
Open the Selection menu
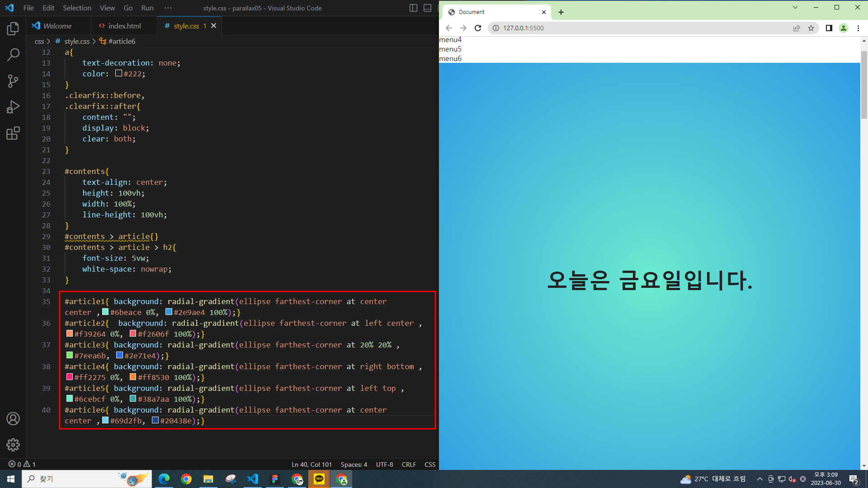pyautogui.click(x=77, y=8)
